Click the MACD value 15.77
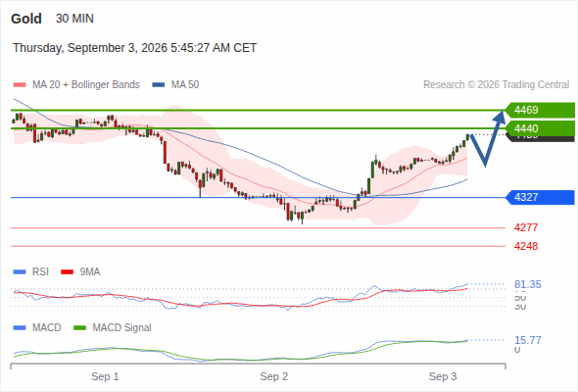This screenshot has height=392, width=578. click(x=528, y=340)
